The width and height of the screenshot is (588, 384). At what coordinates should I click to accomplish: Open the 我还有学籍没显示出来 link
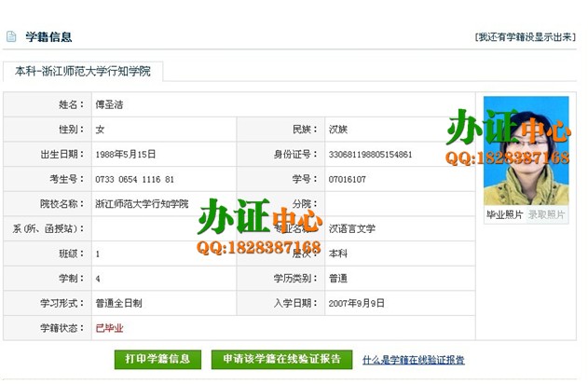523,37
